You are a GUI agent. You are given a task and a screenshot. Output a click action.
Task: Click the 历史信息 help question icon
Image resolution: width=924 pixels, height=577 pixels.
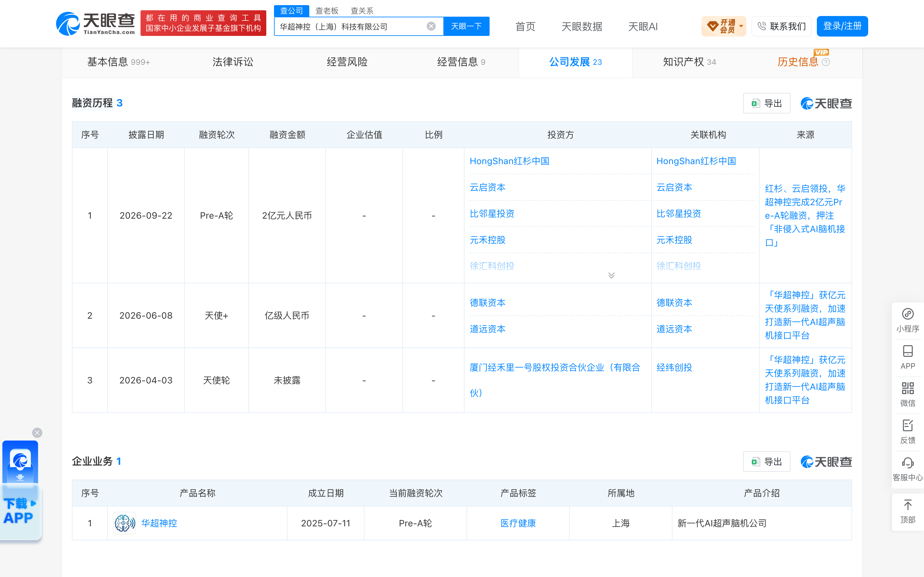826,62
